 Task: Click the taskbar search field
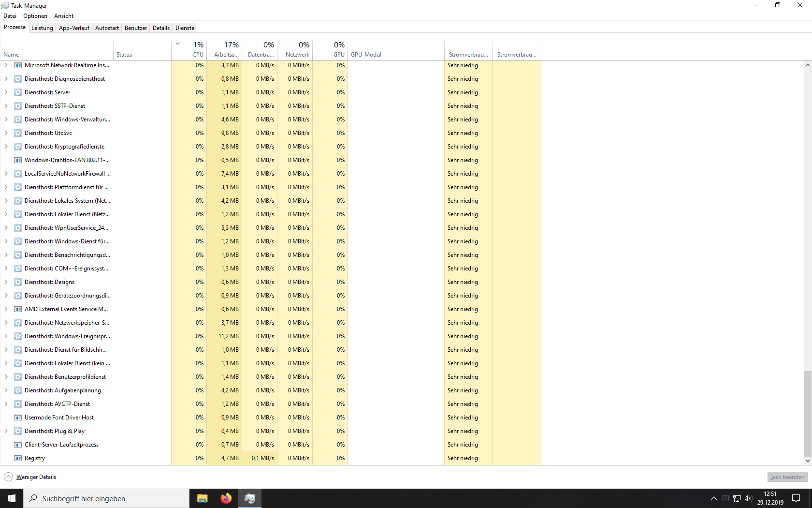(106, 498)
